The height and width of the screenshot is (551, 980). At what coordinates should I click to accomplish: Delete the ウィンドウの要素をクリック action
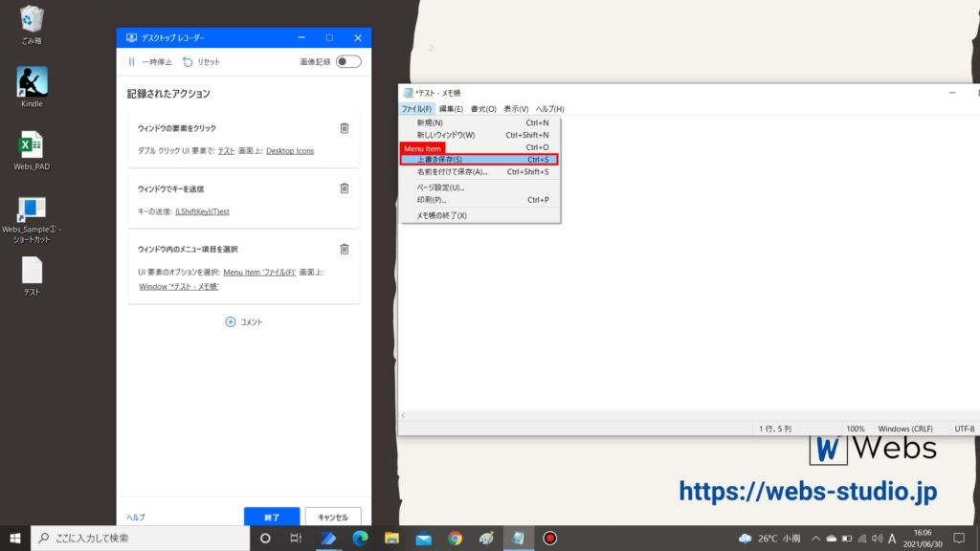click(x=345, y=128)
